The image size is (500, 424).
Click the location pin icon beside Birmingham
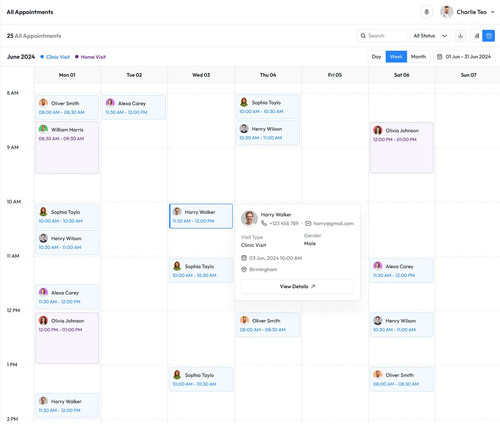click(244, 269)
